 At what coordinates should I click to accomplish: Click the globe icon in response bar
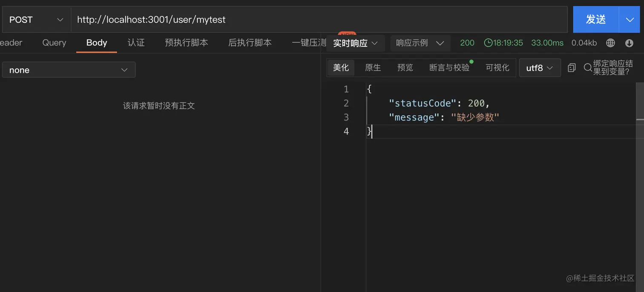(x=610, y=43)
